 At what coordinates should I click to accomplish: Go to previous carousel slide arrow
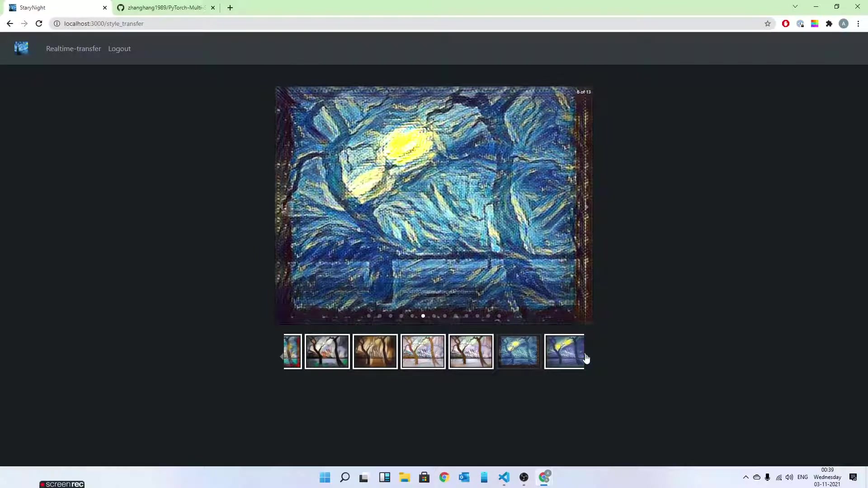coord(283,207)
